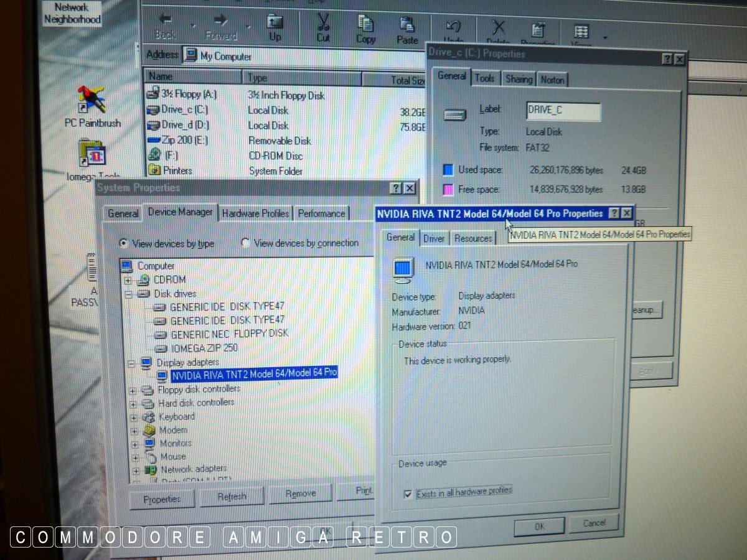Expand the Floppy disk controllers node

pyautogui.click(x=132, y=390)
